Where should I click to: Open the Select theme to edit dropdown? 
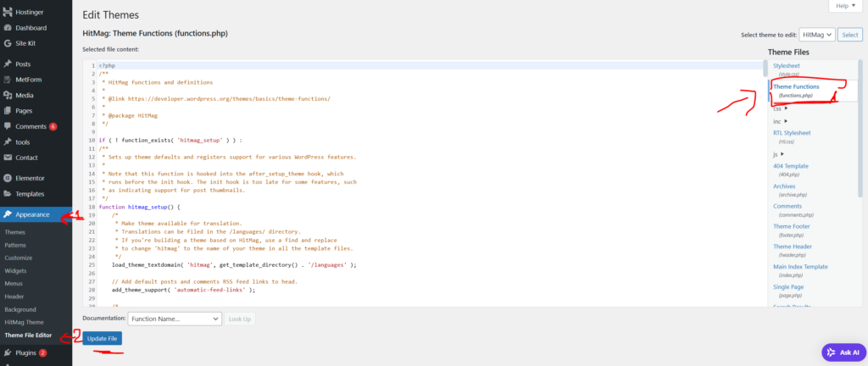pyautogui.click(x=817, y=35)
